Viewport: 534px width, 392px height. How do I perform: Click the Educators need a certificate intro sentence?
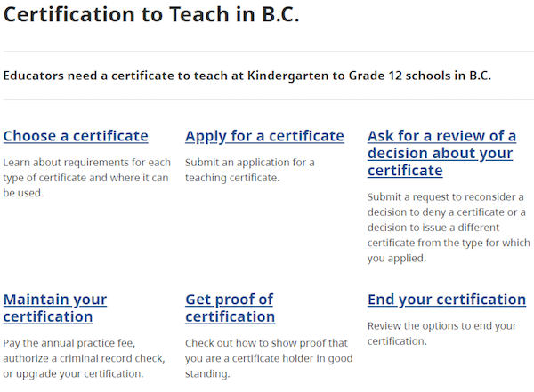pyautogui.click(x=247, y=76)
